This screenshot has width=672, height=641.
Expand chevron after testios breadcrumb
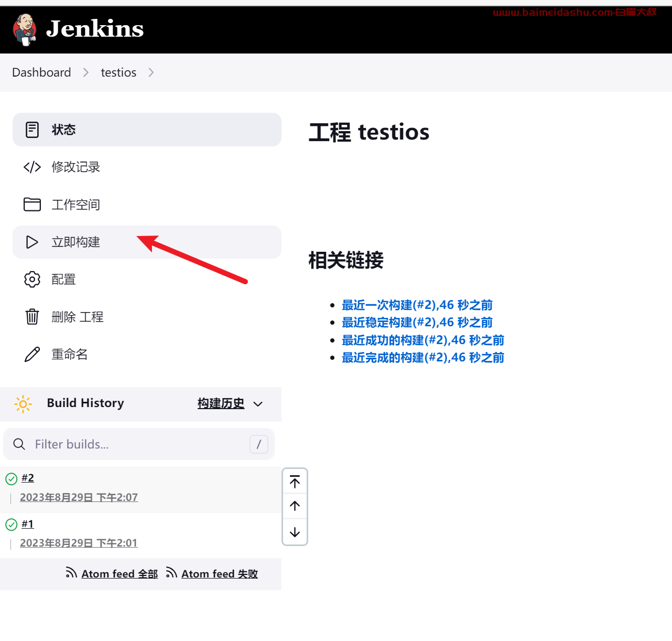pos(151,72)
